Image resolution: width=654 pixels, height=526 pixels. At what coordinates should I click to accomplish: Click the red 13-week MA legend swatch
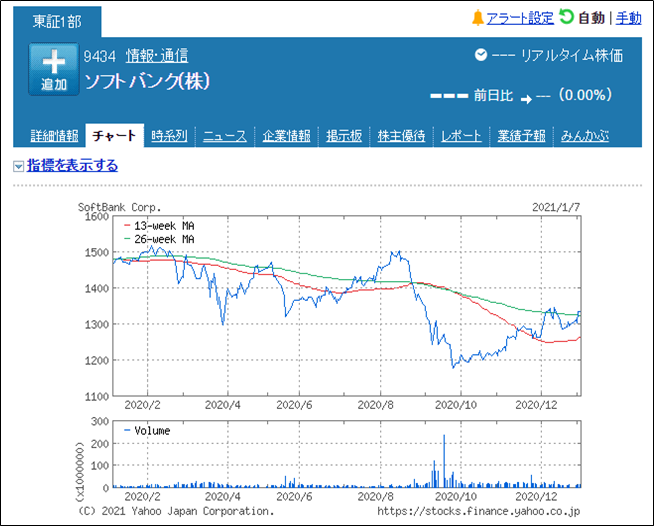(x=127, y=226)
